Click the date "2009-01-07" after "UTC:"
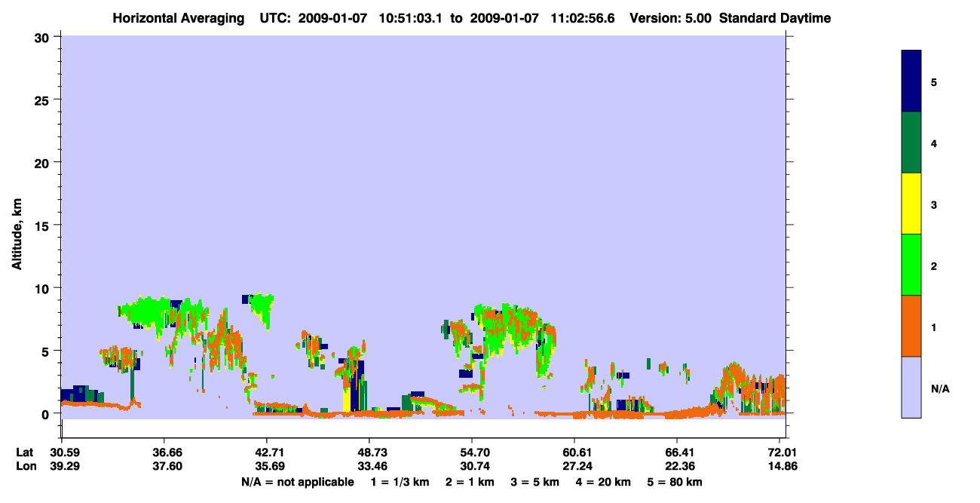Image resolution: width=980 pixels, height=503 pixels. tap(331, 18)
